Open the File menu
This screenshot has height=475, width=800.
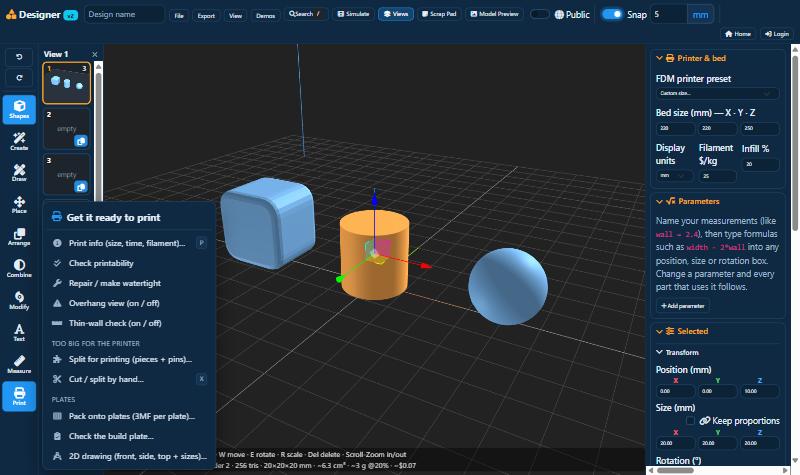point(179,15)
